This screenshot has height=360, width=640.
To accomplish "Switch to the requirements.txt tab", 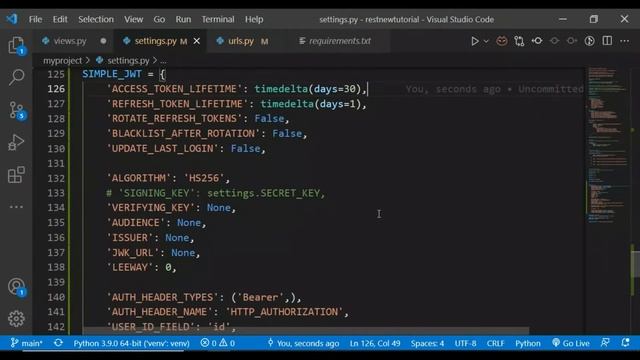I will pos(340,41).
